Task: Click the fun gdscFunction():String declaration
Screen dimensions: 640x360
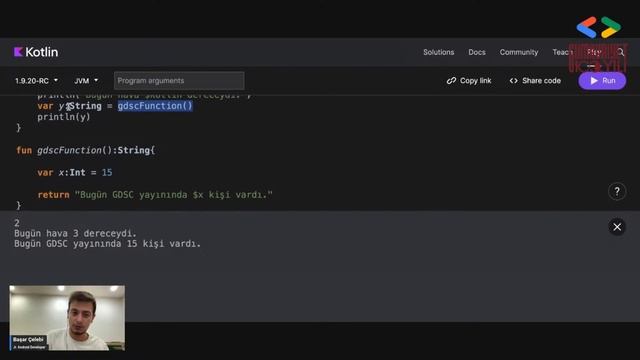Action: (x=86, y=150)
